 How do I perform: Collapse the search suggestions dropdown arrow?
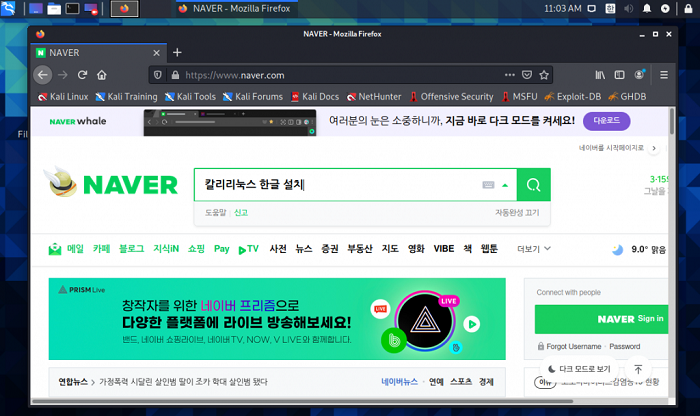506,185
